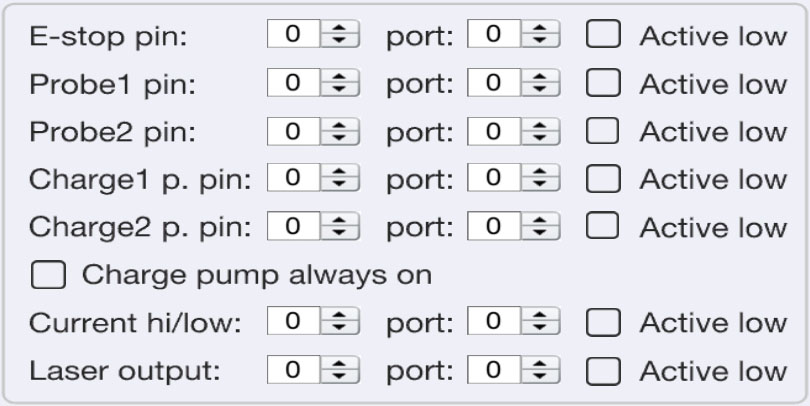Select the Charge1 p. port number field
Image resolution: width=810 pixels, height=406 pixels.
point(494,179)
